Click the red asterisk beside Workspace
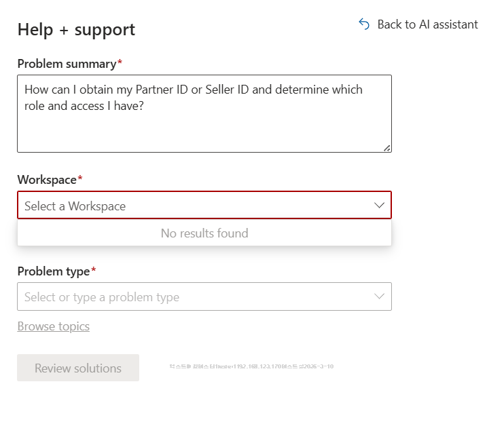 [80, 178]
